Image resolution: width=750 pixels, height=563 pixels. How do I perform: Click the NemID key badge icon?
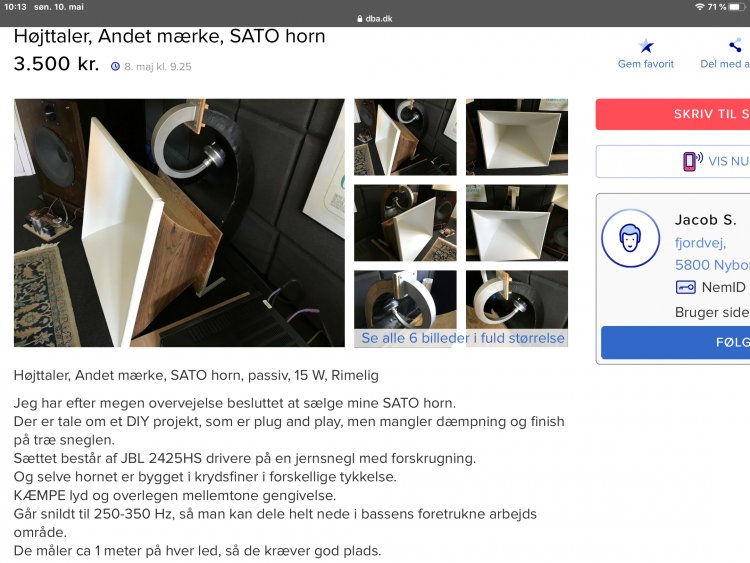[x=685, y=287]
